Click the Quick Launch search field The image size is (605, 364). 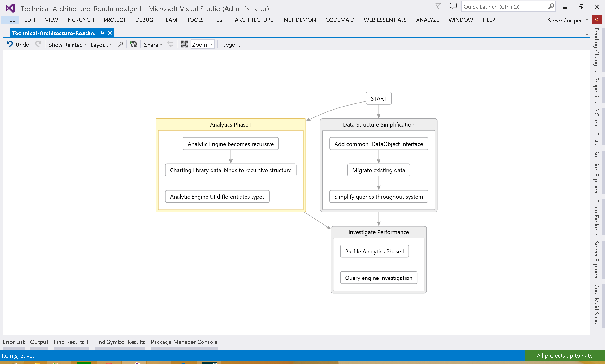[504, 7]
